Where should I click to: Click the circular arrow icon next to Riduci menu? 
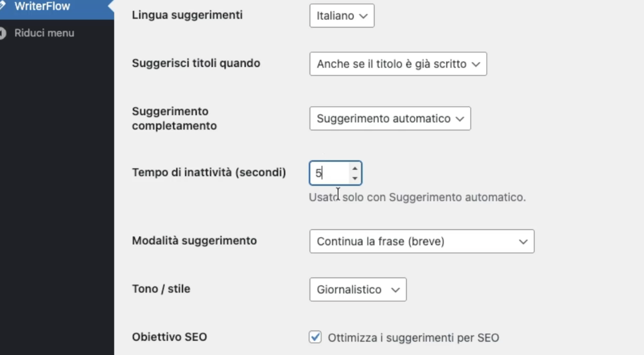pyautogui.click(x=2, y=33)
